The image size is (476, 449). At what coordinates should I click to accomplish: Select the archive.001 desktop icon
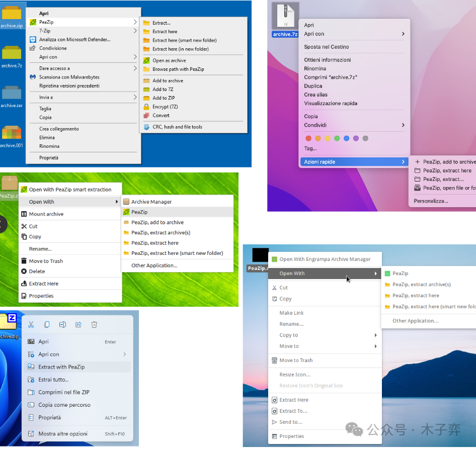pos(12,134)
